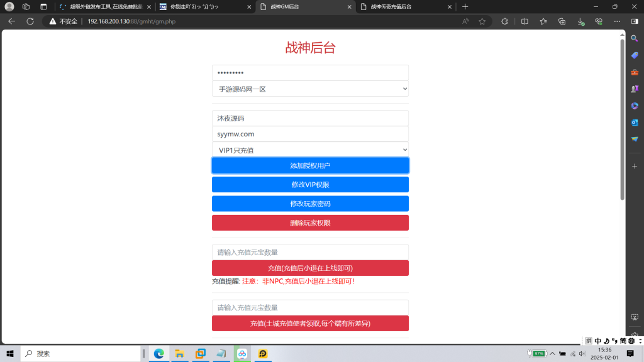Click the refresh page icon
Viewport: 644px width, 362px height.
(30, 21)
